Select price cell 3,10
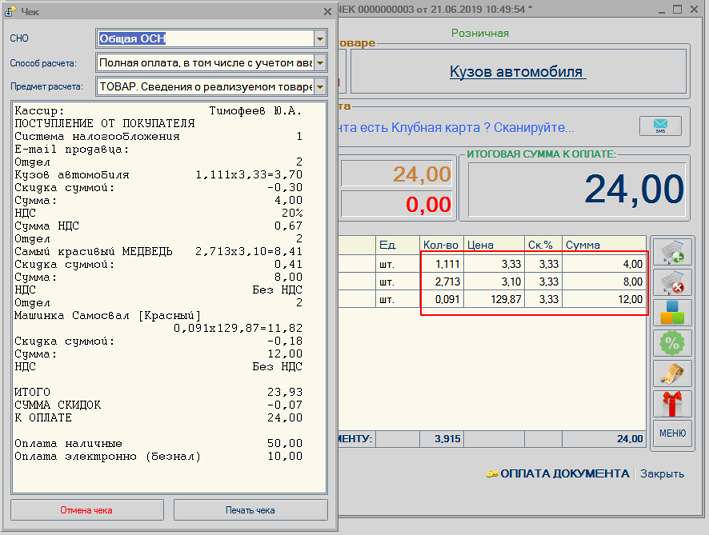The height and width of the screenshot is (535, 709). point(494,282)
